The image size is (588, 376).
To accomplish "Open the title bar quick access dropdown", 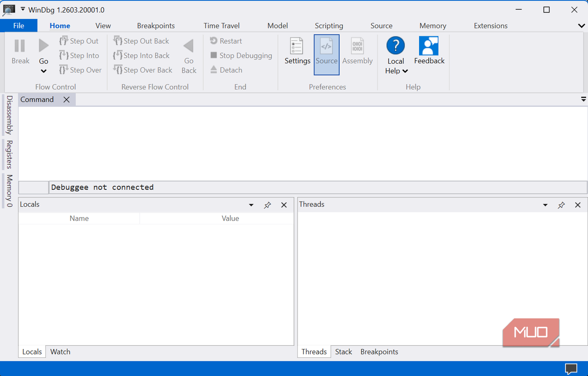I will 23,9.
